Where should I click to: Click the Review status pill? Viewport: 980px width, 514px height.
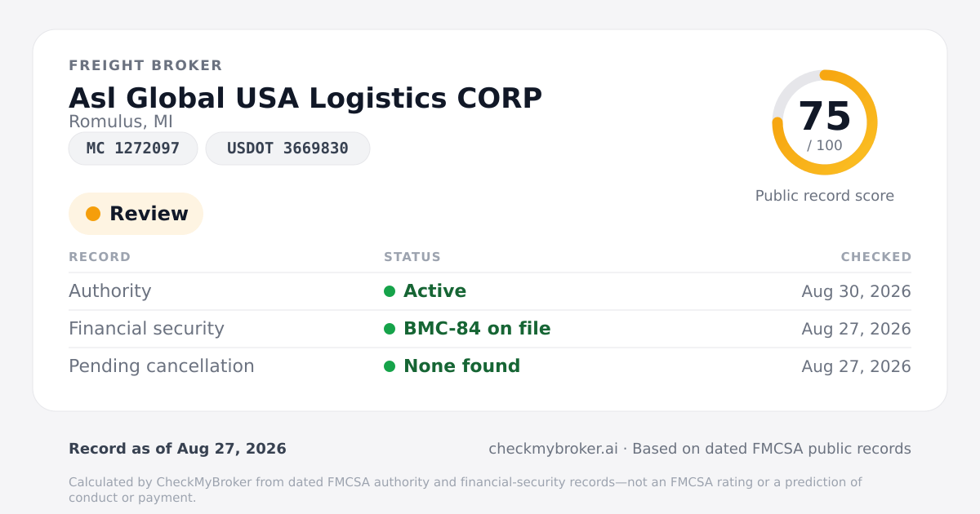tap(136, 214)
